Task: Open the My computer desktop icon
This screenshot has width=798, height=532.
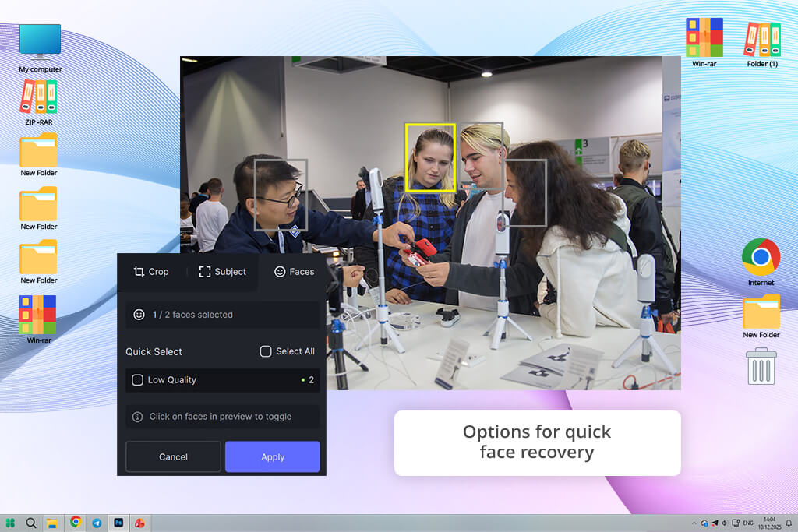Action: coord(41,48)
